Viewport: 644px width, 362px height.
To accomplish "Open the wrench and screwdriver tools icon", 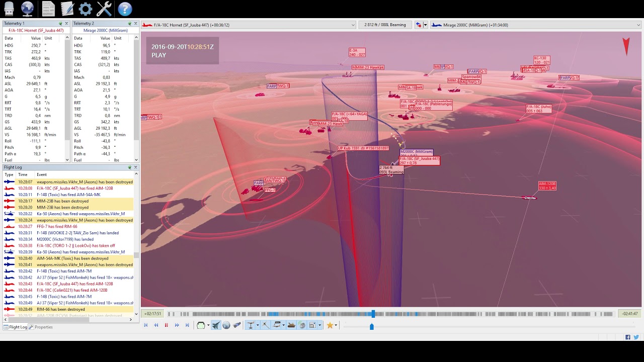I will click(x=104, y=9).
